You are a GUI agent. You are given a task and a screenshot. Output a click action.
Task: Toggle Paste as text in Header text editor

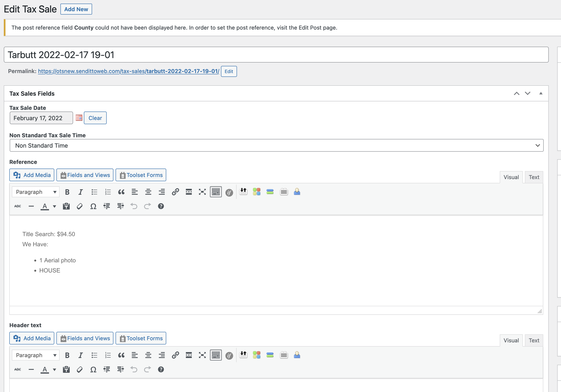(66, 370)
